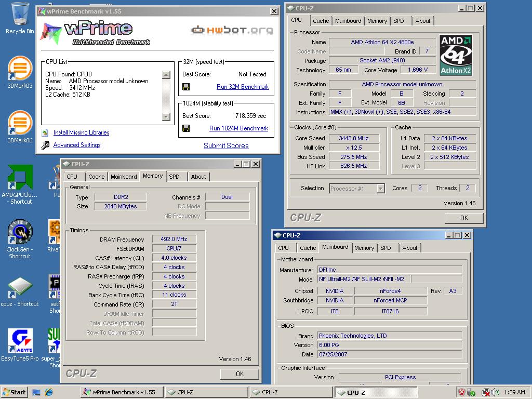Open Cache tab in Mainboard CPU-Z window
The height and width of the screenshot is (399, 532).
(x=308, y=248)
